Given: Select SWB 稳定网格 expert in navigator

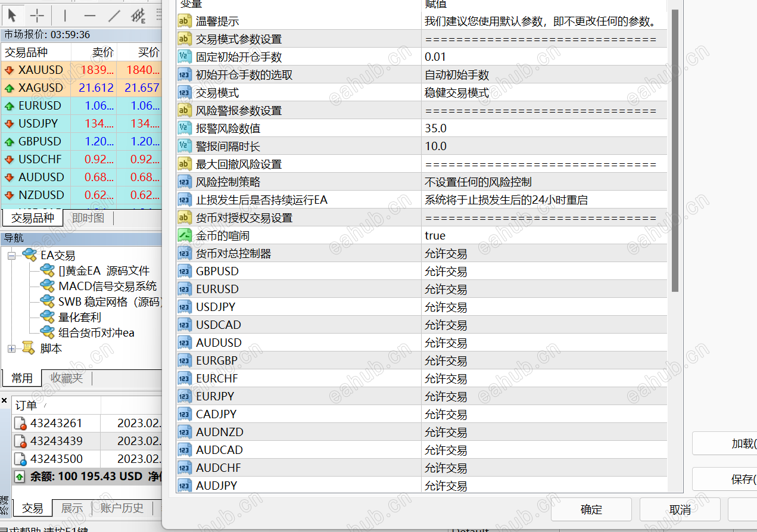Looking at the screenshot, I should tap(110, 301).
